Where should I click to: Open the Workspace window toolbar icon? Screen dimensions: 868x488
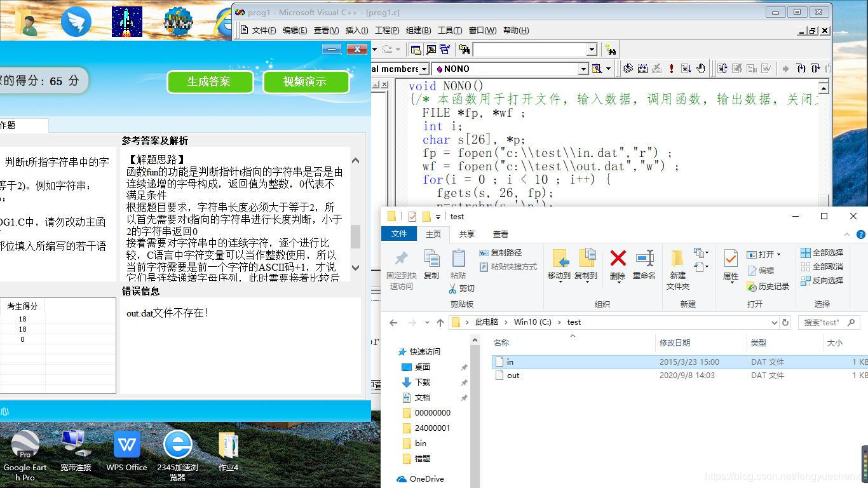tap(416, 50)
